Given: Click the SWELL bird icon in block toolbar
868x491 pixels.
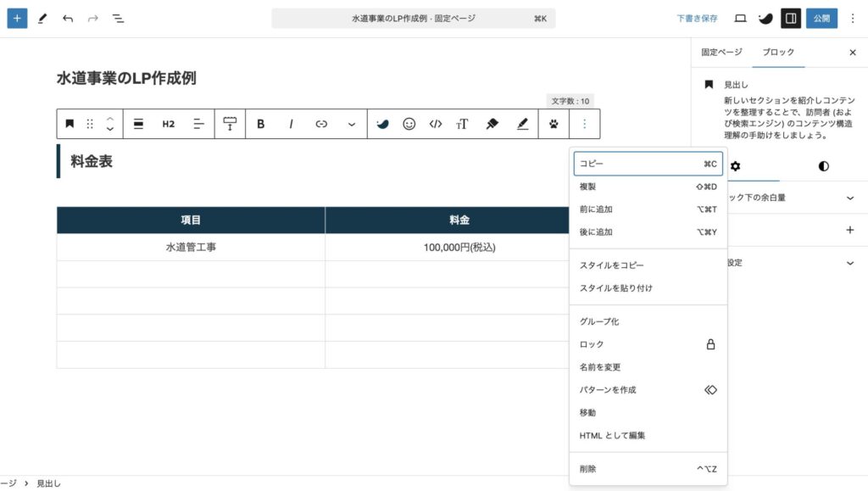Looking at the screenshot, I should 382,124.
